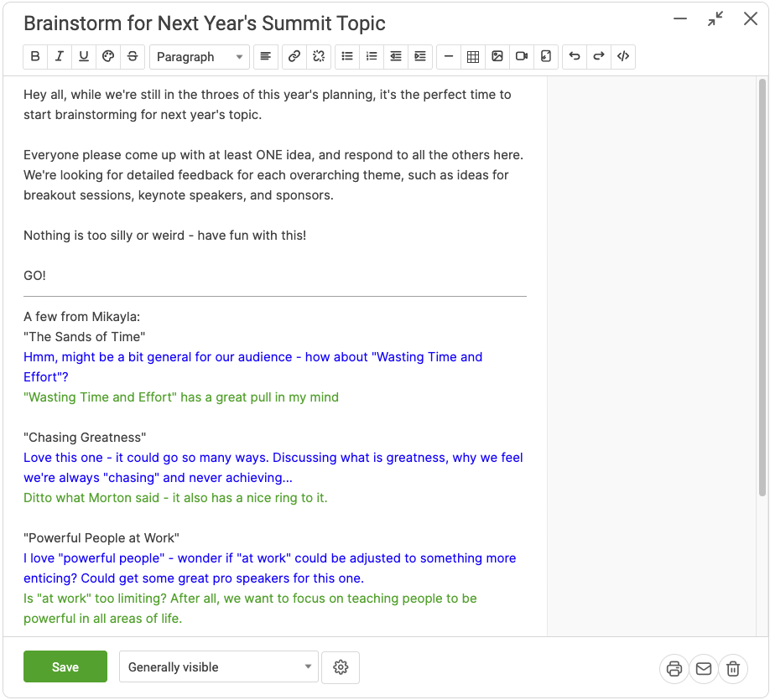770x700 pixels.
Task: Toggle underline formatting
Action: click(x=84, y=57)
